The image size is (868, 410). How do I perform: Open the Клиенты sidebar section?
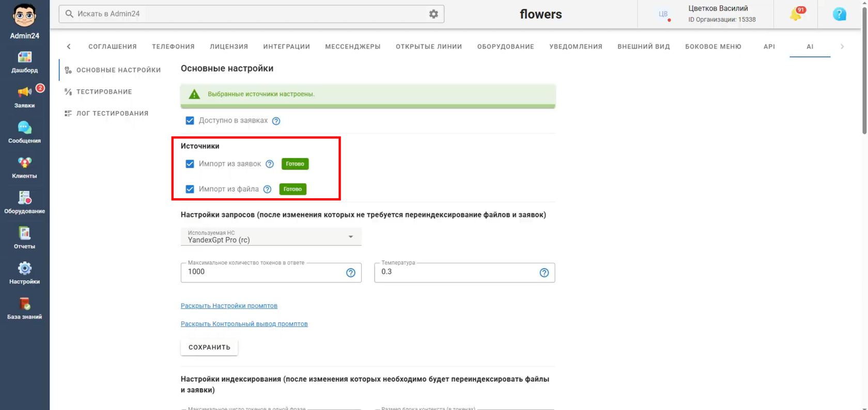point(24,168)
